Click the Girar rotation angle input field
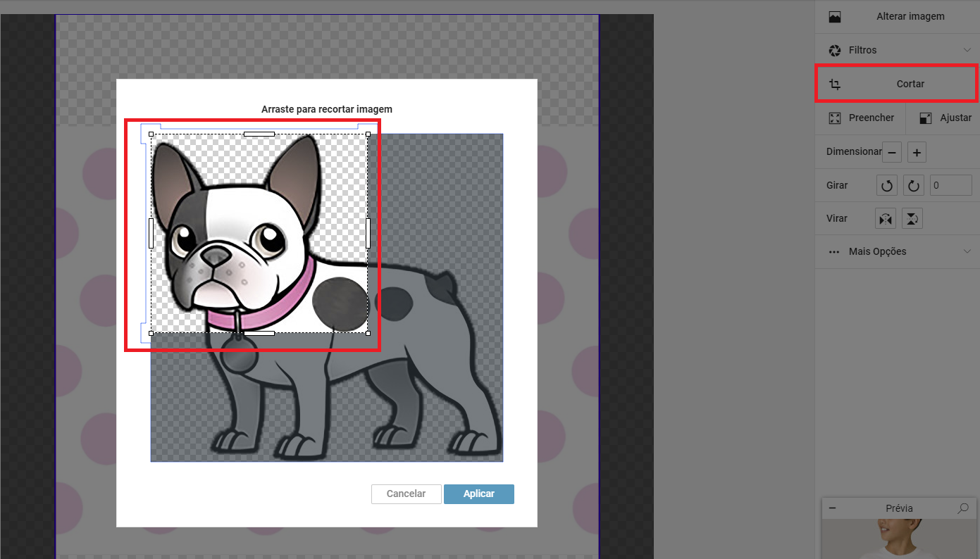Image resolution: width=980 pixels, height=559 pixels. click(950, 186)
